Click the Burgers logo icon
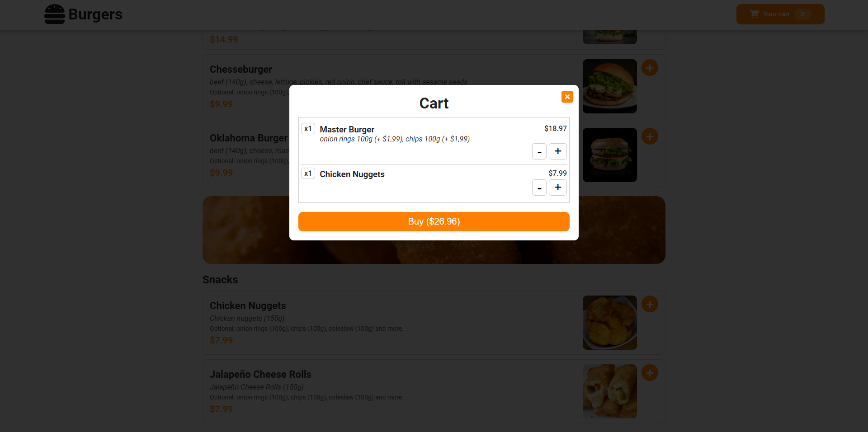This screenshot has height=432, width=868. (x=54, y=14)
